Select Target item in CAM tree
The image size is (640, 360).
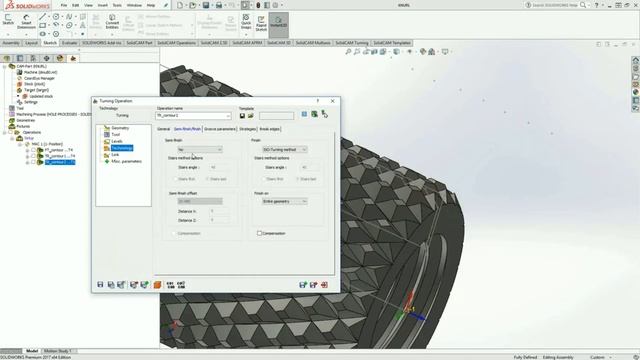click(x=36, y=90)
